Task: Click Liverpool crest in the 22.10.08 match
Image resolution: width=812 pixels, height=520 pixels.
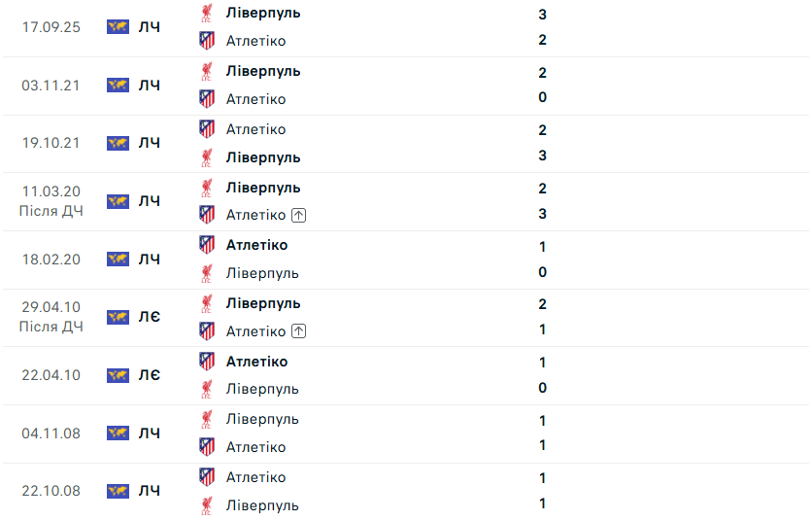Action: (x=207, y=505)
